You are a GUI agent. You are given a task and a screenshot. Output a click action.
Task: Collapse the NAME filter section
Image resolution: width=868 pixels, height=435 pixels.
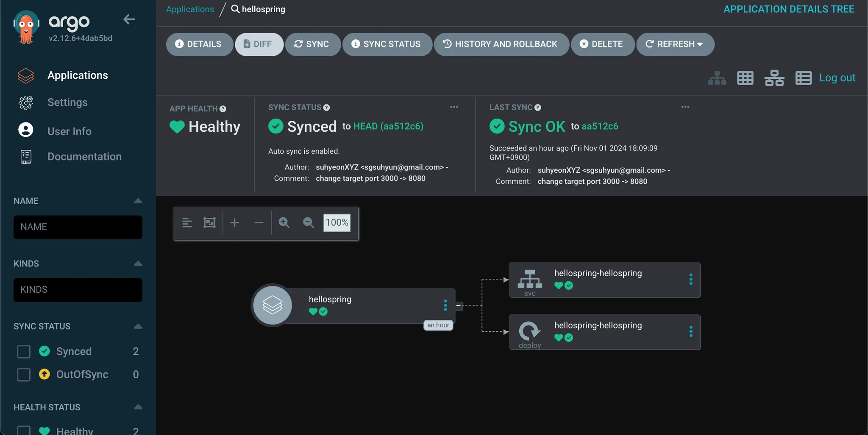138,201
